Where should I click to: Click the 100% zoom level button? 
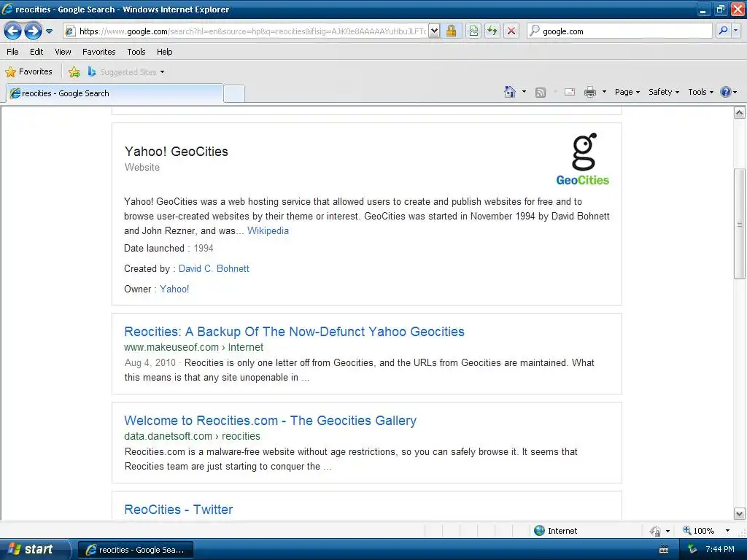tap(699, 531)
